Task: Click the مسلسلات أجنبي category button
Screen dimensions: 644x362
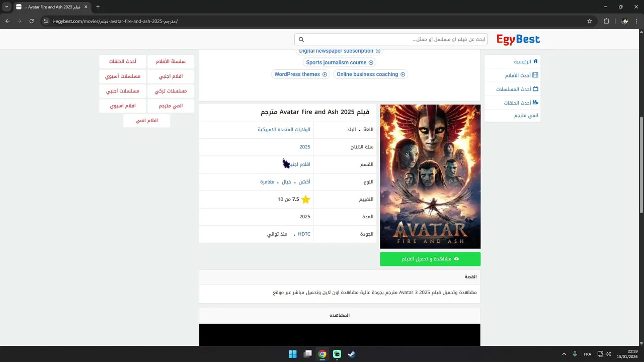Action: click(123, 91)
